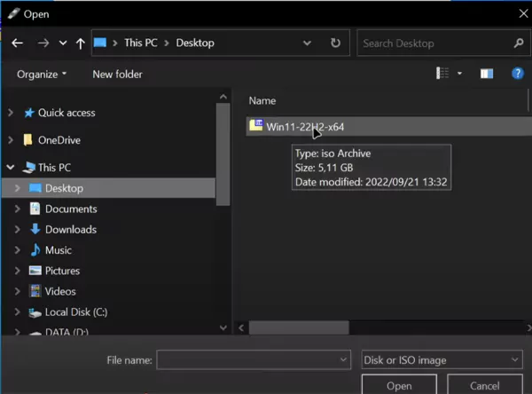Click the blue folder icon in address bar
The image size is (532, 394).
coord(100,43)
